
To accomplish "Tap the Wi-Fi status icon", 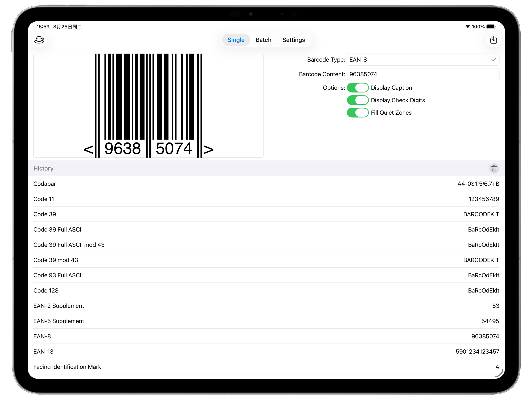I will (x=468, y=27).
